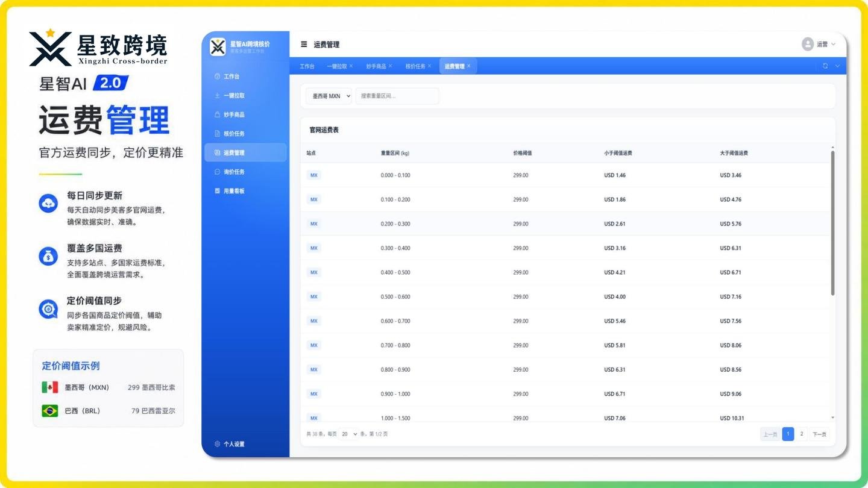Jump to page 2 in pagination
Image resolution: width=868 pixels, height=488 pixels.
802,434
